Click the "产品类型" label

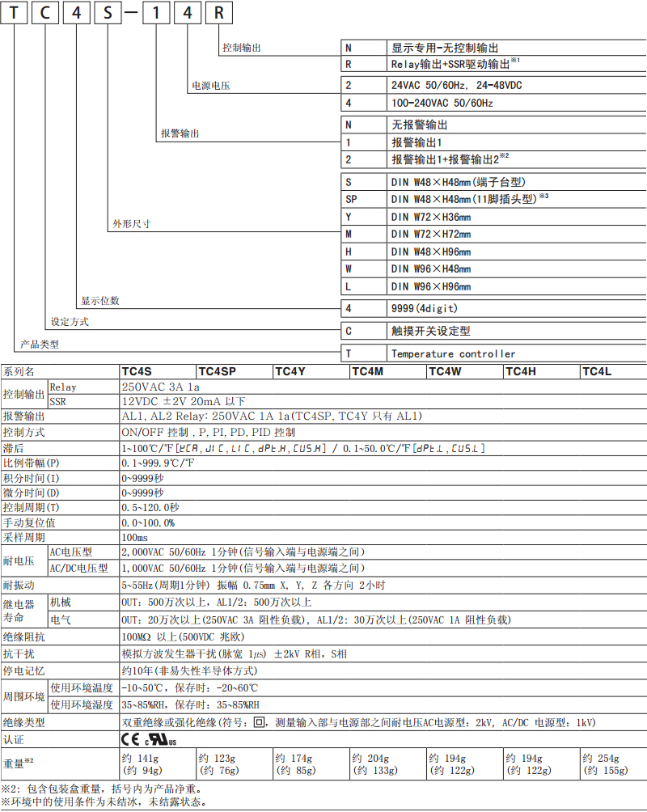pos(40,344)
